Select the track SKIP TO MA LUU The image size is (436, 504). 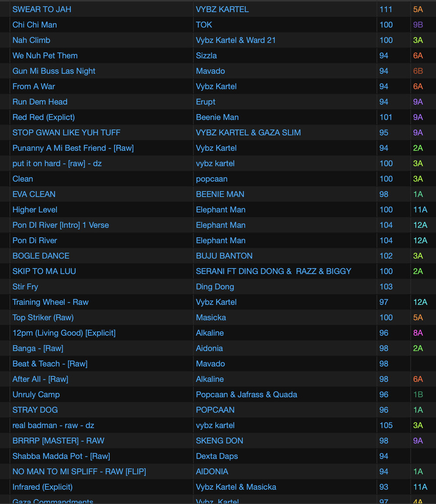pyautogui.click(x=44, y=271)
